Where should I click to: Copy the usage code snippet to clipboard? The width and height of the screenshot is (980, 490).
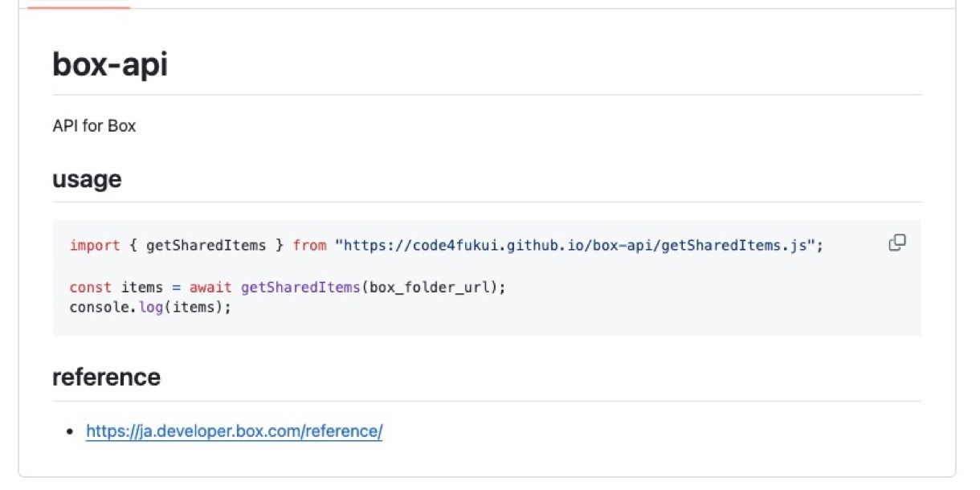tap(897, 243)
